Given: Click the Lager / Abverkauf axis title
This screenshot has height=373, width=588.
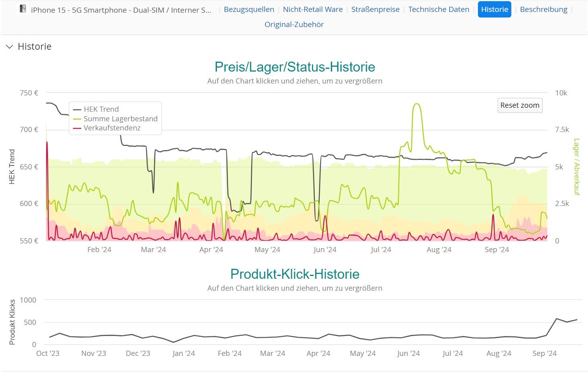Looking at the screenshot, I should click(576, 167).
